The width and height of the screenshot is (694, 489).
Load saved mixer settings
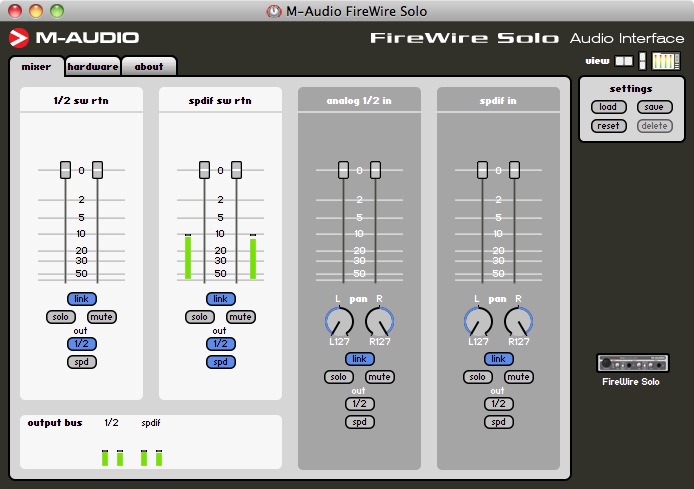tap(609, 107)
